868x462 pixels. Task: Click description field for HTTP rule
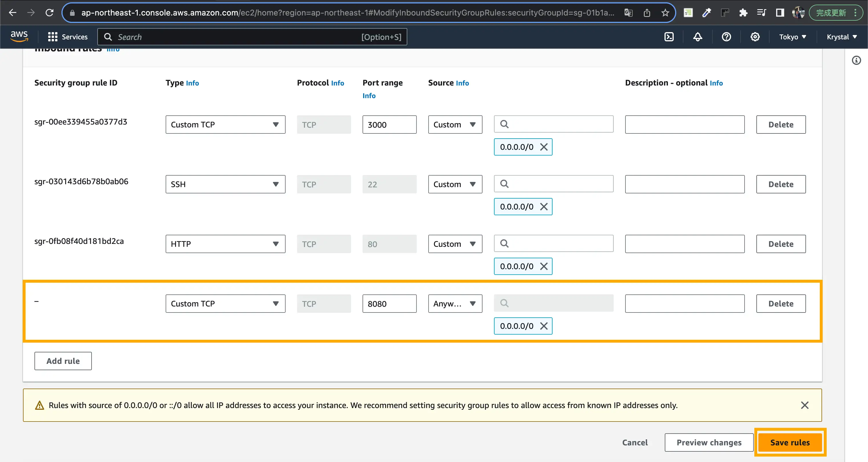(x=685, y=244)
